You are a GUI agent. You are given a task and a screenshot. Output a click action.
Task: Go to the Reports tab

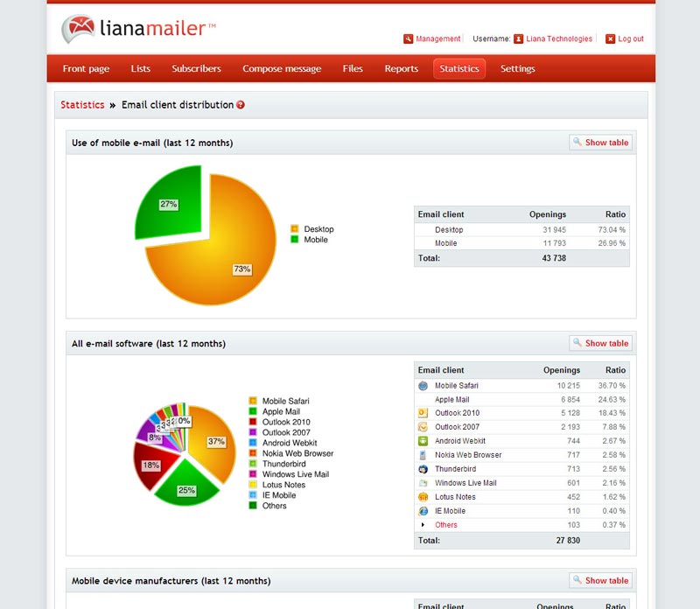[402, 69]
